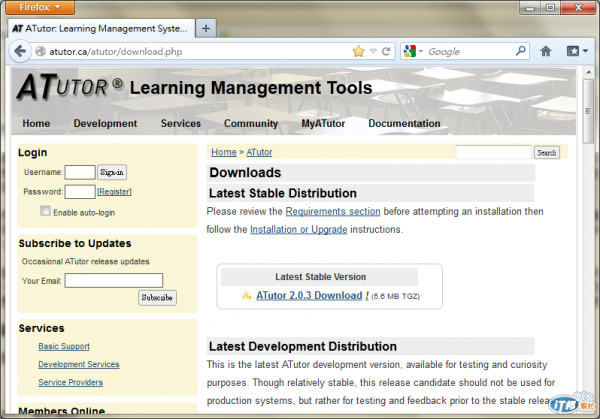600x419 pixels.
Task: Enable the auto-login checkbox
Action: coord(45,211)
